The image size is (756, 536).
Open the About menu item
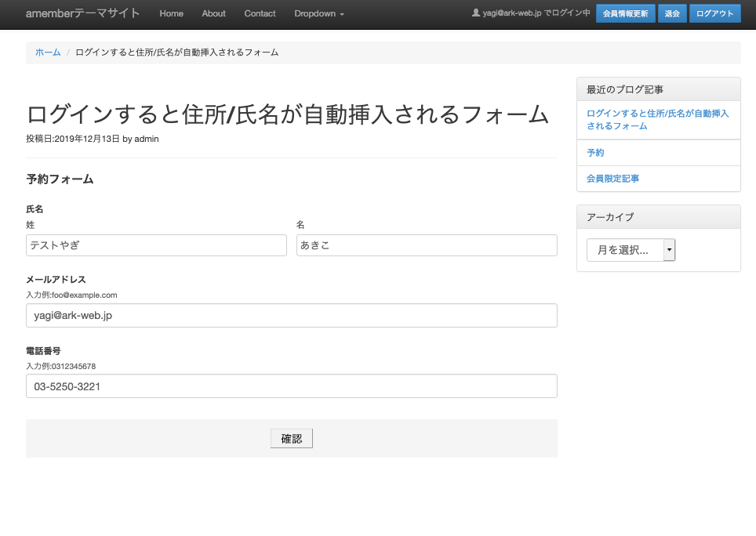click(213, 13)
